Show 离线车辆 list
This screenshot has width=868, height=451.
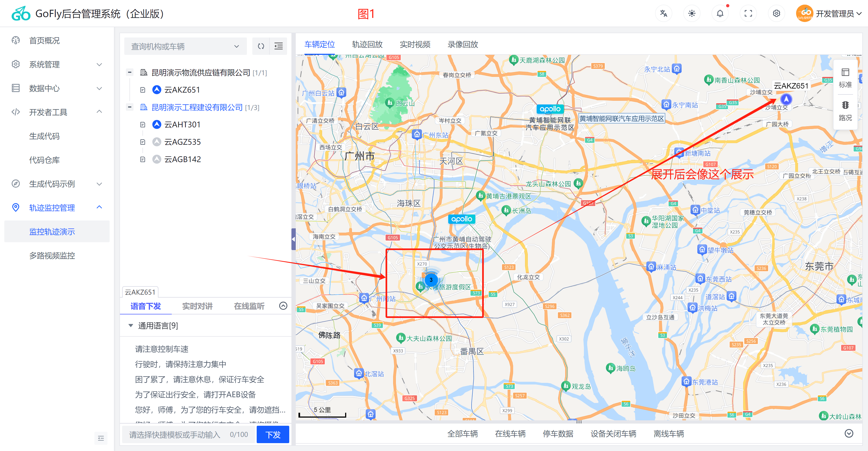(669, 434)
